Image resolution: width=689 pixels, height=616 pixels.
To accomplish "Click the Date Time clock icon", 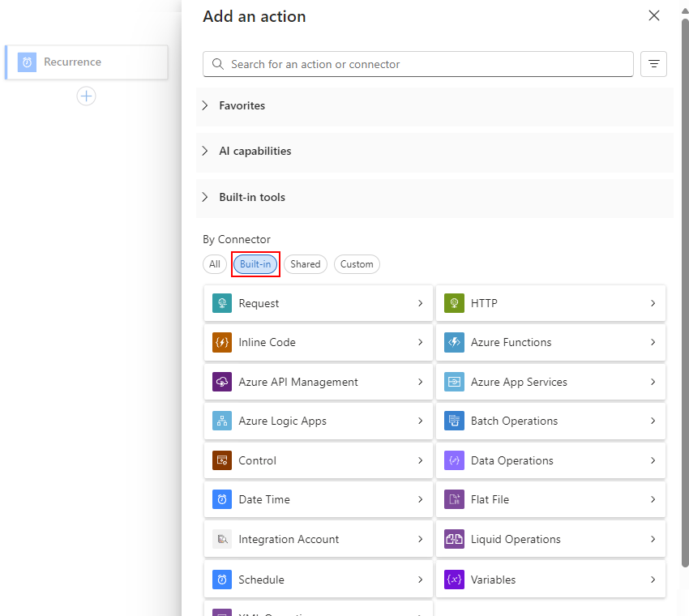I will [x=221, y=499].
